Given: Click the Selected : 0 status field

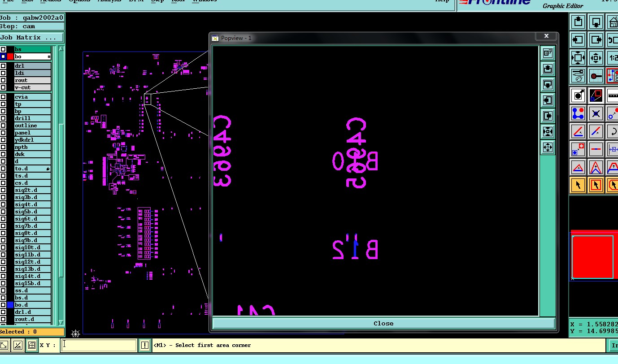Looking at the screenshot, I should coord(32,332).
